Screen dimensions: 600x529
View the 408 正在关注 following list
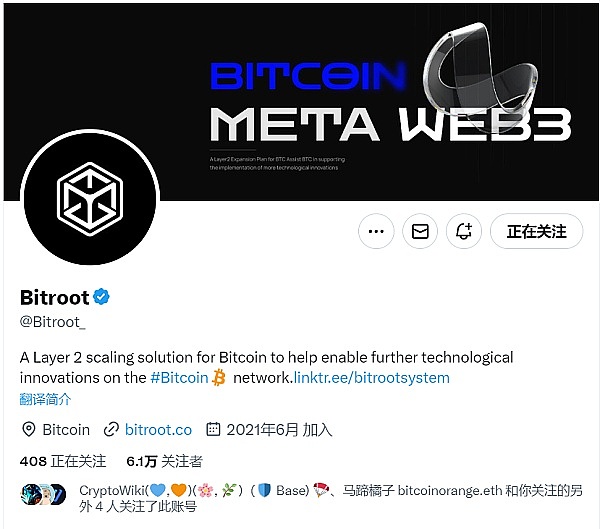coord(63,461)
